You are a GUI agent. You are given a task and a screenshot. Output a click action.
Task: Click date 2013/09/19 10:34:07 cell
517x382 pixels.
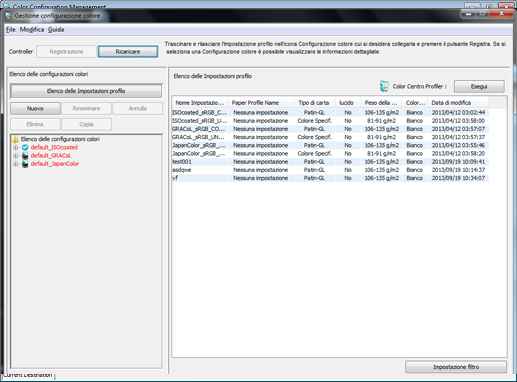[458, 178]
